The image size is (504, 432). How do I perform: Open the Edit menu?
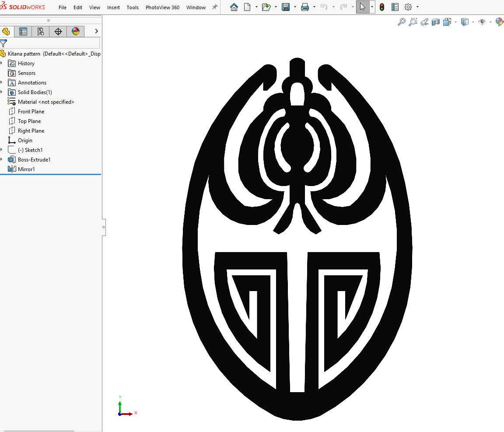[x=78, y=7]
